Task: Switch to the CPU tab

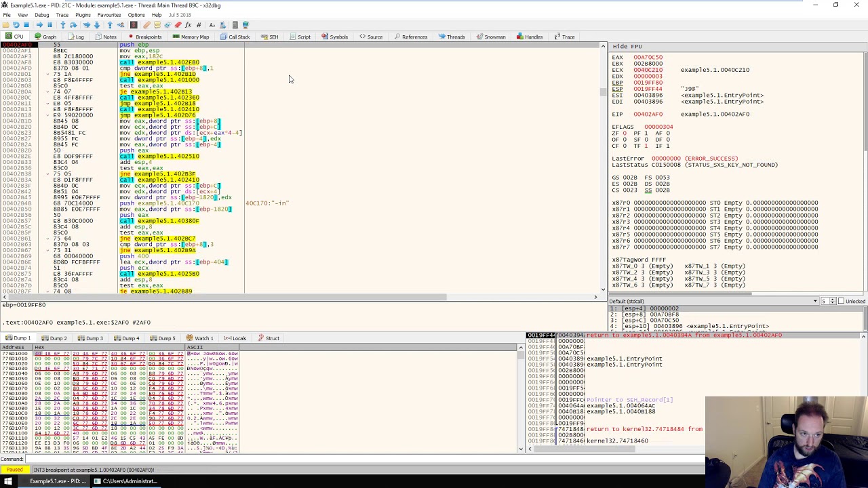Action: (14, 37)
